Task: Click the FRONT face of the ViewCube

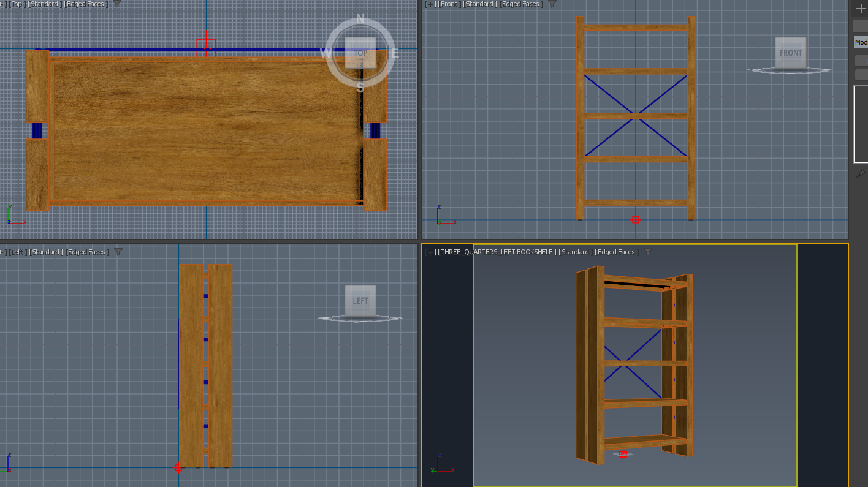Action: tap(790, 53)
